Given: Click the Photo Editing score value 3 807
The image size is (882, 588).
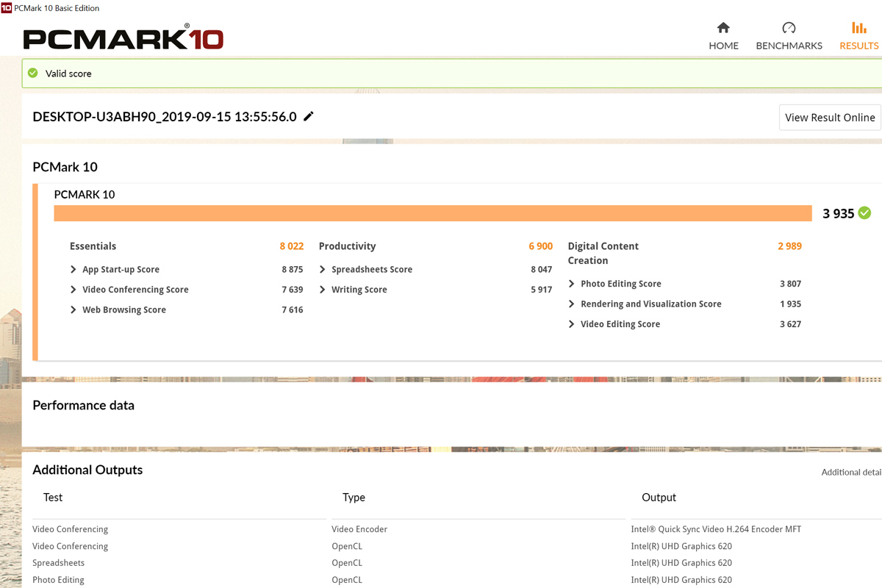Looking at the screenshot, I should pos(791,284).
